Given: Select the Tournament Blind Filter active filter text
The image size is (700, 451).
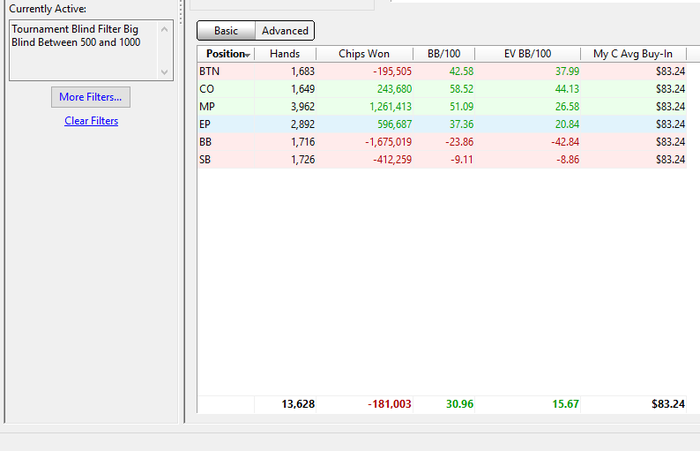Looking at the screenshot, I should point(76,36).
